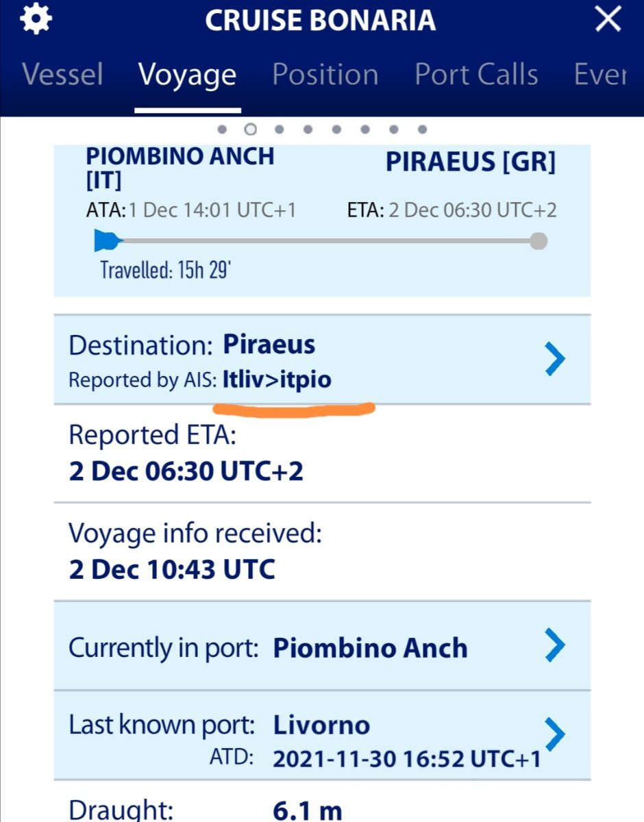The image size is (644, 822).
Task: Click the voyage progress track line
Action: click(x=322, y=240)
